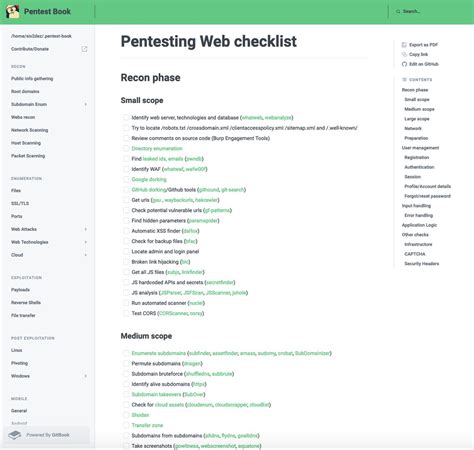The image size is (474, 450).
Task: Click the search magnifier icon
Action: [398, 11]
